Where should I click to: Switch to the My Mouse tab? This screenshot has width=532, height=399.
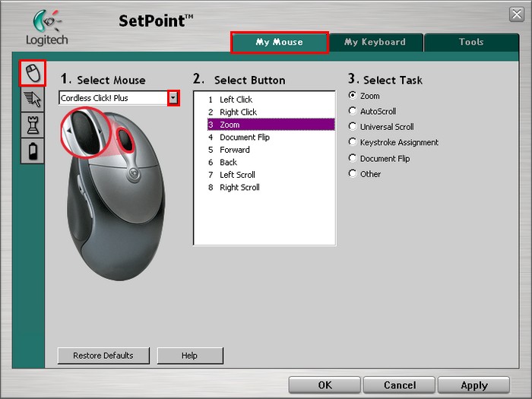279,42
